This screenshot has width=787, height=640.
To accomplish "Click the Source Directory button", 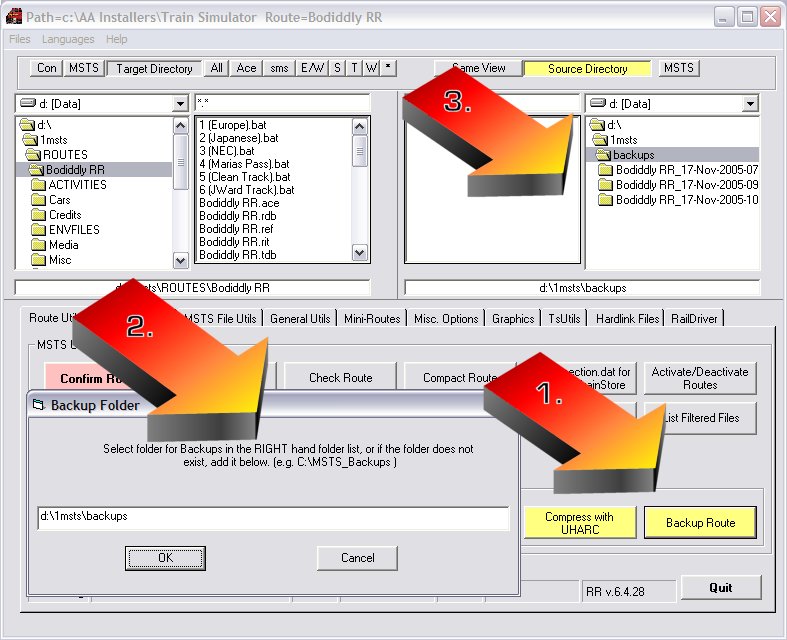I will pyautogui.click(x=587, y=68).
